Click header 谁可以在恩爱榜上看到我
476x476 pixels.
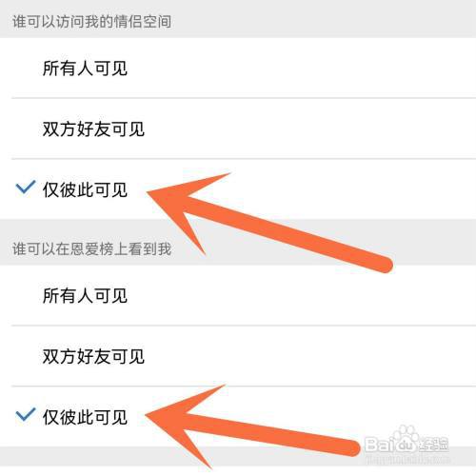(92, 248)
